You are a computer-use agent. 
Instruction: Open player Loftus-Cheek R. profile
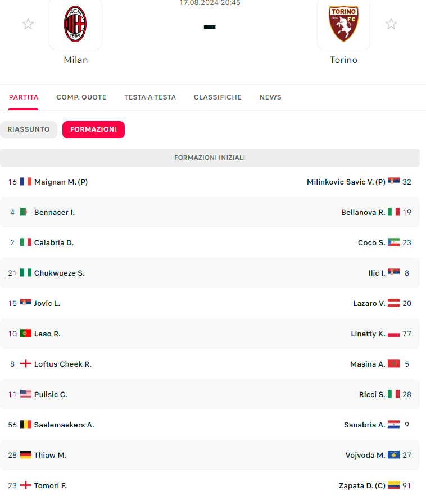tap(62, 364)
